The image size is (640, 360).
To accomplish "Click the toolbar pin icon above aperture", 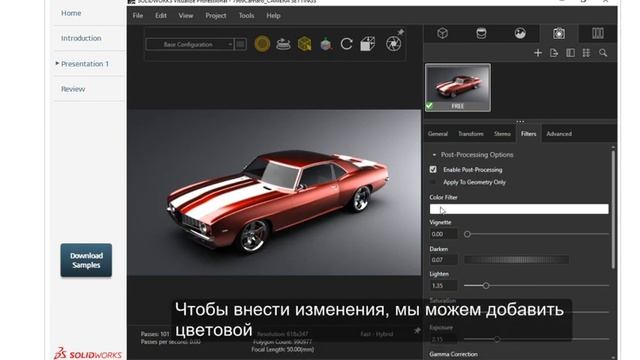I will pos(401,32).
